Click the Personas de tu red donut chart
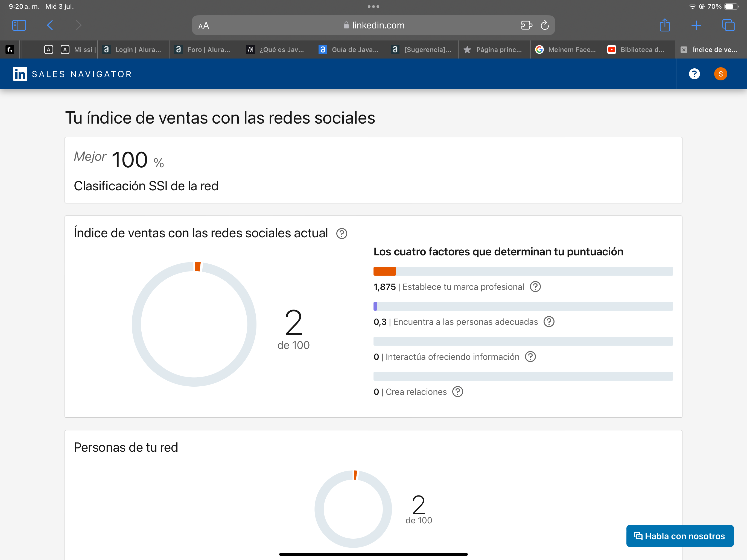Image resolution: width=747 pixels, height=560 pixels. pos(353,509)
